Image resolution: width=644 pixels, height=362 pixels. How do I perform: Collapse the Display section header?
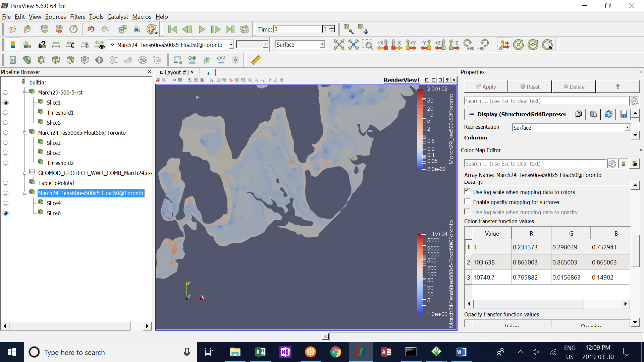pyautogui.click(x=472, y=114)
